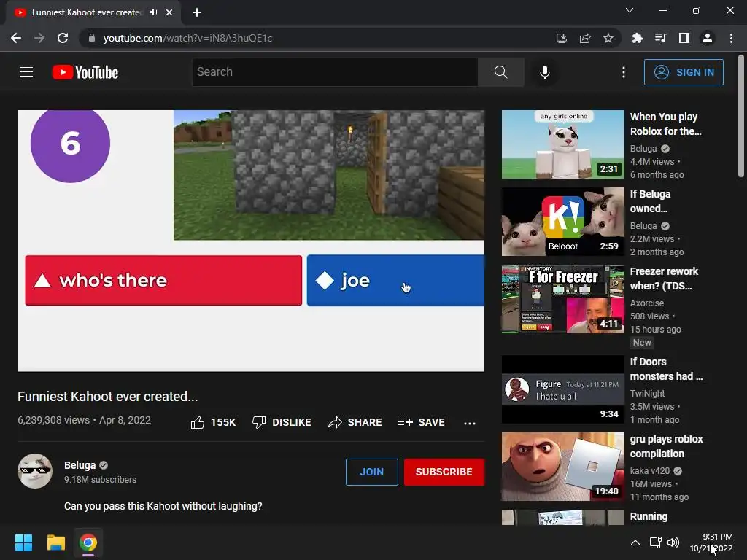This screenshot has width=747, height=560.
Task: Click the 'Running' video title
Action: point(649,516)
